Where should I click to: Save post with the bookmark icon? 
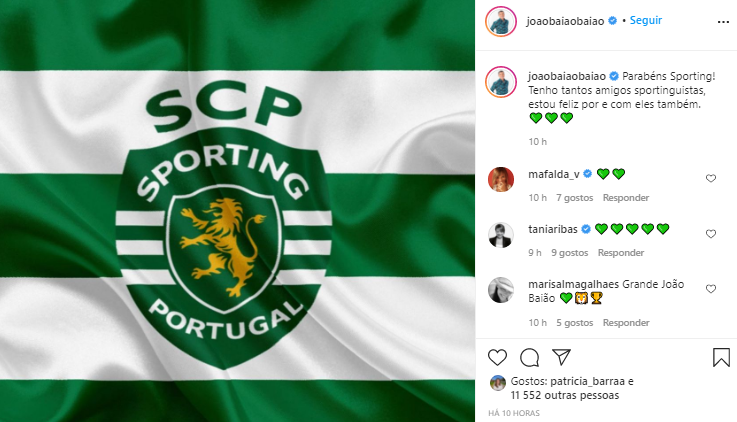click(721, 358)
